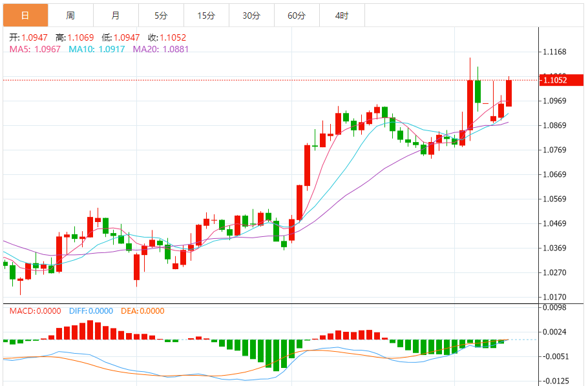Viewport: 588px width, 386px height.
Task: Click the 1.1168 price axis label
Action: click(554, 52)
